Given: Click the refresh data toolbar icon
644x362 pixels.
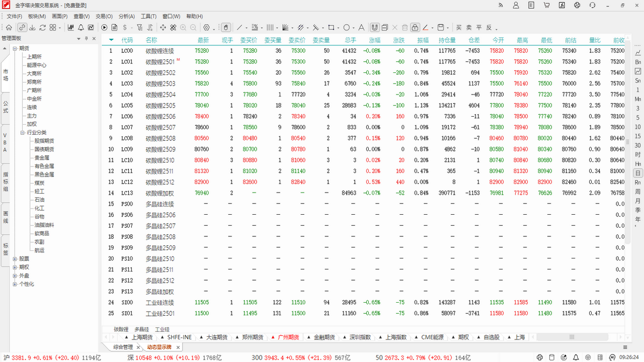Looking at the screenshot, I should (x=42, y=27).
